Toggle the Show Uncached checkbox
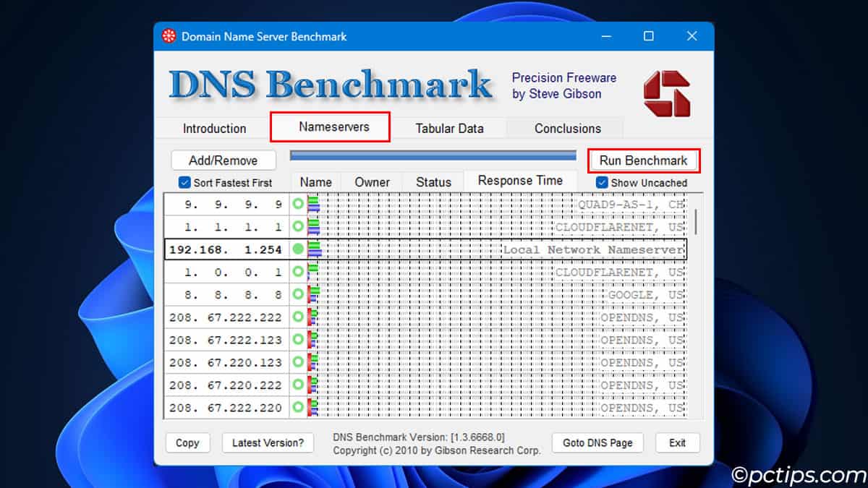Image resolution: width=868 pixels, height=488 pixels. pyautogui.click(x=602, y=183)
